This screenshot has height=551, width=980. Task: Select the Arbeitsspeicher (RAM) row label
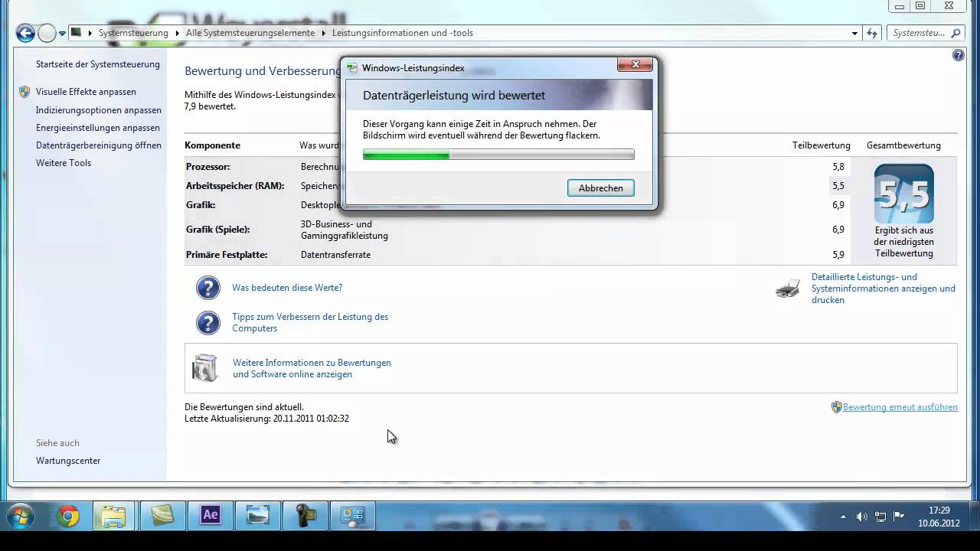235,186
